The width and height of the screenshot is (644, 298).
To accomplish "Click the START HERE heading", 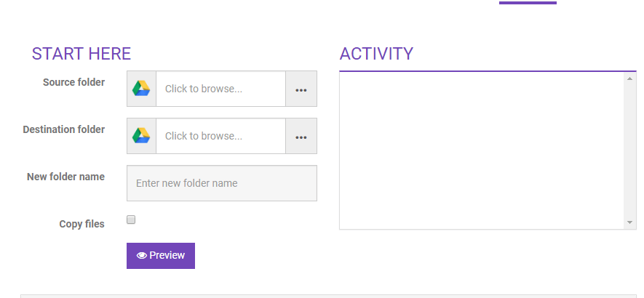I will pyautogui.click(x=82, y=54).
